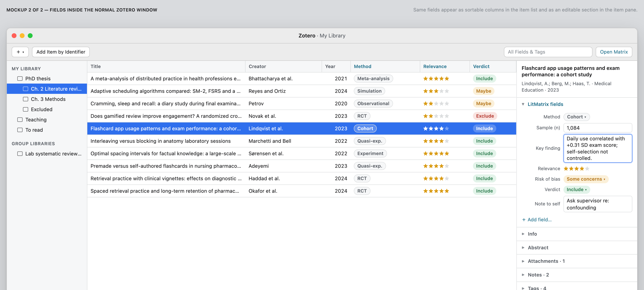Open the new item plus dropdown button
The height and width of the screenshot is (290, 644).
[x=20, y=52]
